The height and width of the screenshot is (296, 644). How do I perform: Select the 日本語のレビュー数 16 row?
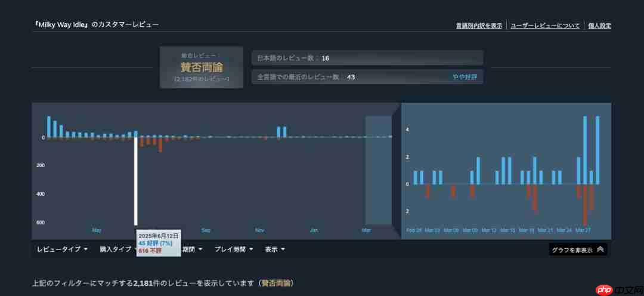367,58
